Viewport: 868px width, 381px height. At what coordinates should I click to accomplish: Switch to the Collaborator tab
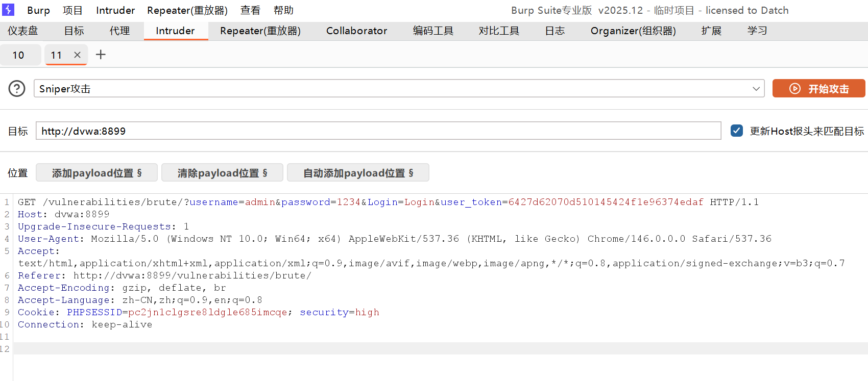point(356,31)
